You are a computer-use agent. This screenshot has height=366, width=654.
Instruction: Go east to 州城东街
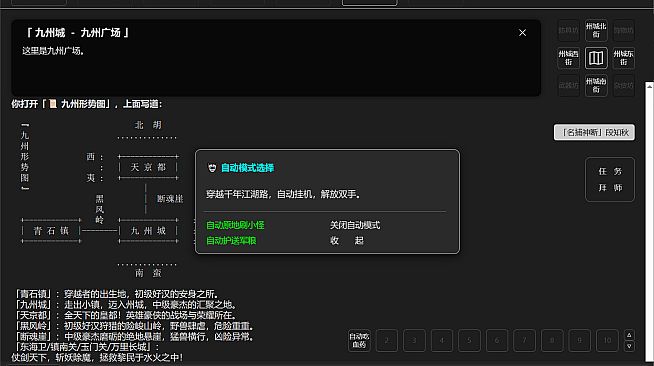pos(623,58)
